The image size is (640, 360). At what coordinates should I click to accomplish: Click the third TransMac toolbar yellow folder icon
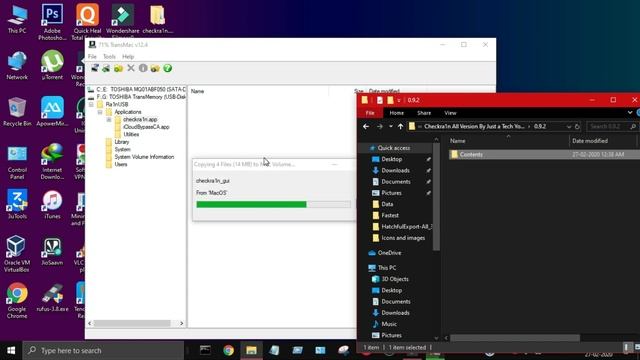[118, 68]
